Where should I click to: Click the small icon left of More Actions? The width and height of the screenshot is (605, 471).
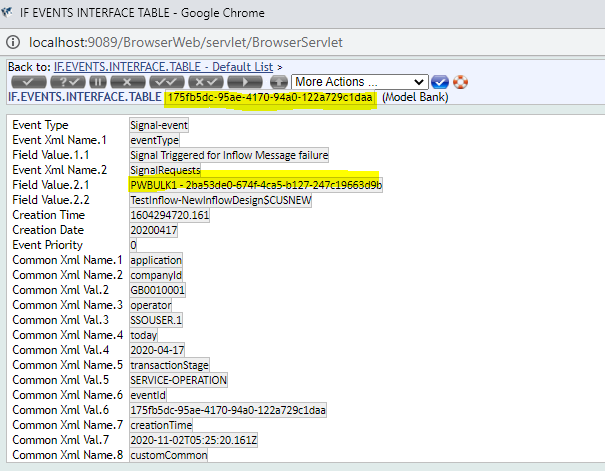click(x=279, y=81)
